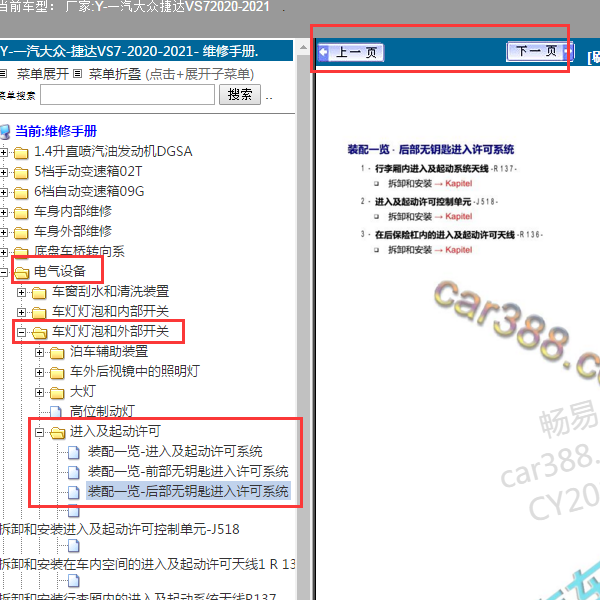Screen dimensions: 600x600
Task: Follow Kapitel link under 在后保险杠内的进入及起动许可天线
Action: pyautogui.click(x=458, y=250)
